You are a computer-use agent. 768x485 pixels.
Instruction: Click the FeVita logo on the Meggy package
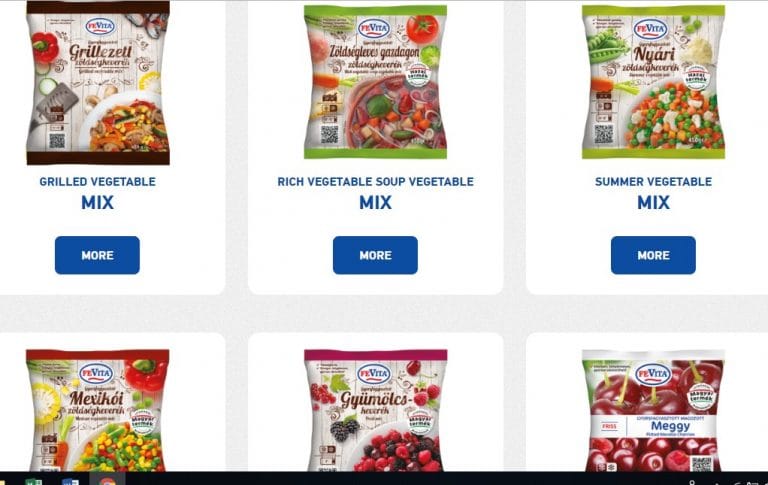[x=652, y=375]
